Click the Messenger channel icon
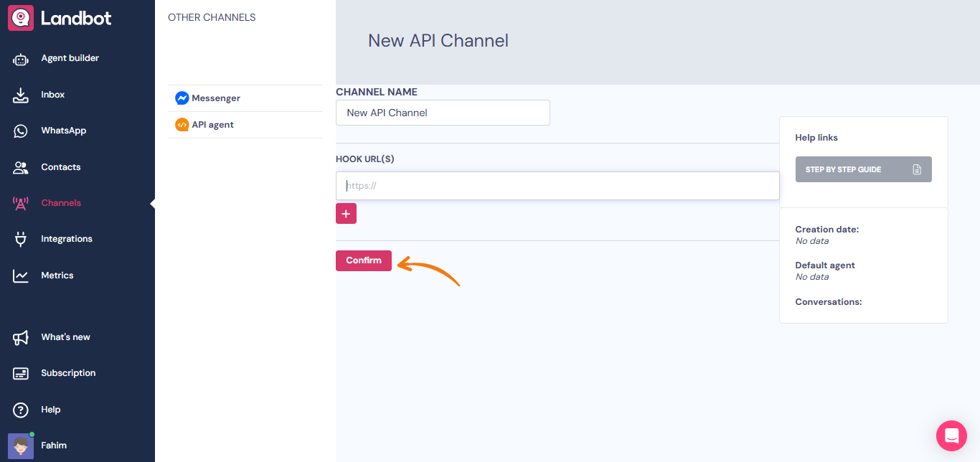The height and width of the screenshot is (462, 980). coord(182,98)
